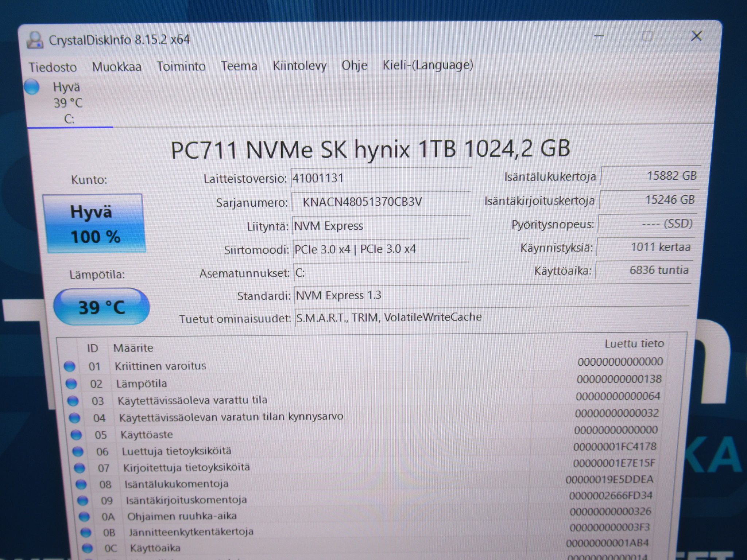Click the Luettu tieto column header
Image resolution: width=747 pixels, height=560 pixels.
coord(634,343)
